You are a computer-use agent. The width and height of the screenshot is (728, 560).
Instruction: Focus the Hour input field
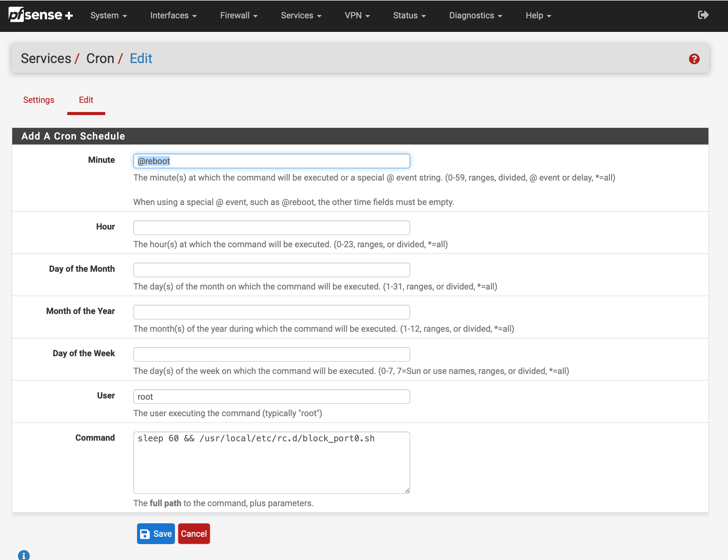[271, 228]
